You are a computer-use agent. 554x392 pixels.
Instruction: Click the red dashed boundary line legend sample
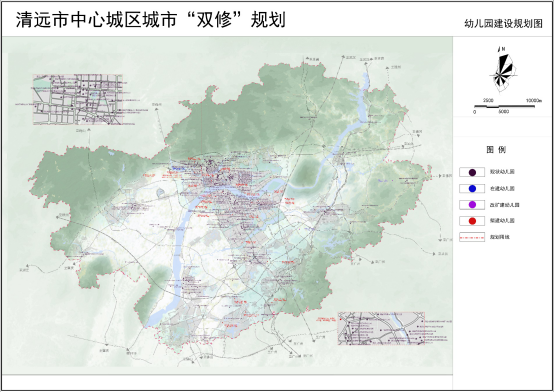pyautogui.click(x=472, y=237)
